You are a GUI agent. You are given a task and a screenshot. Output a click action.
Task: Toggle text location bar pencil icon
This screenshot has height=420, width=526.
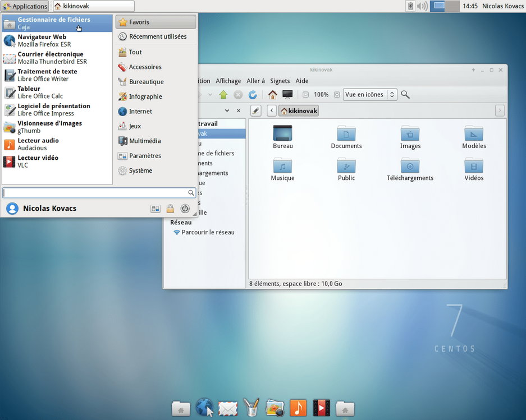(256, 110)
